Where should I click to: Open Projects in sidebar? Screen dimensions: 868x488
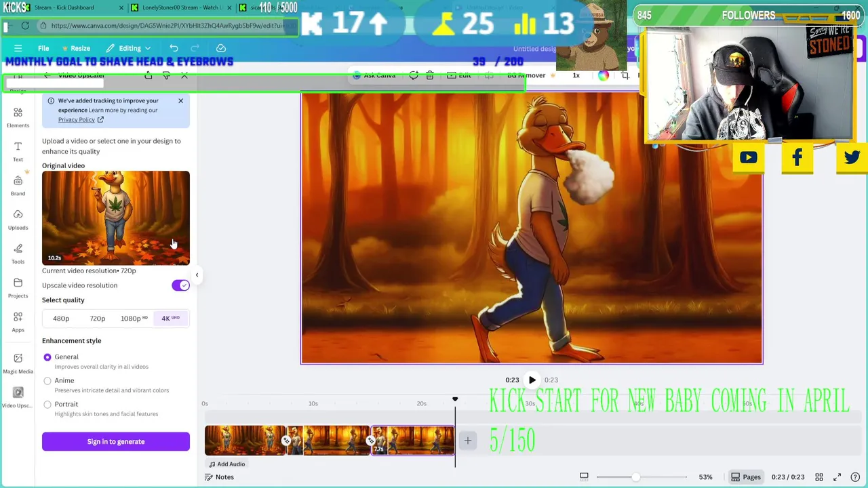coord(18,287)
